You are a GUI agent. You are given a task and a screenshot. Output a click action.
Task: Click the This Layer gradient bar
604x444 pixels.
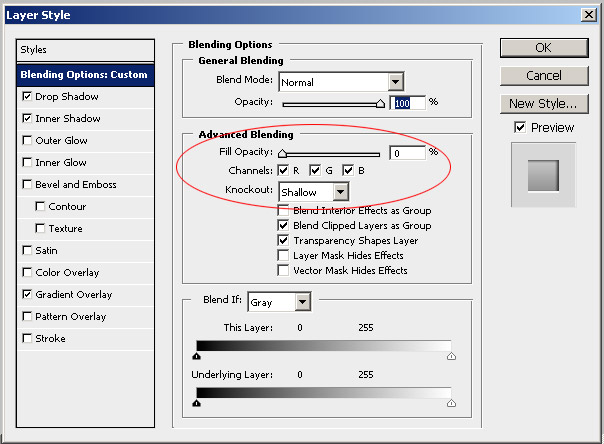pyautogui.click(x=324, y=345)
